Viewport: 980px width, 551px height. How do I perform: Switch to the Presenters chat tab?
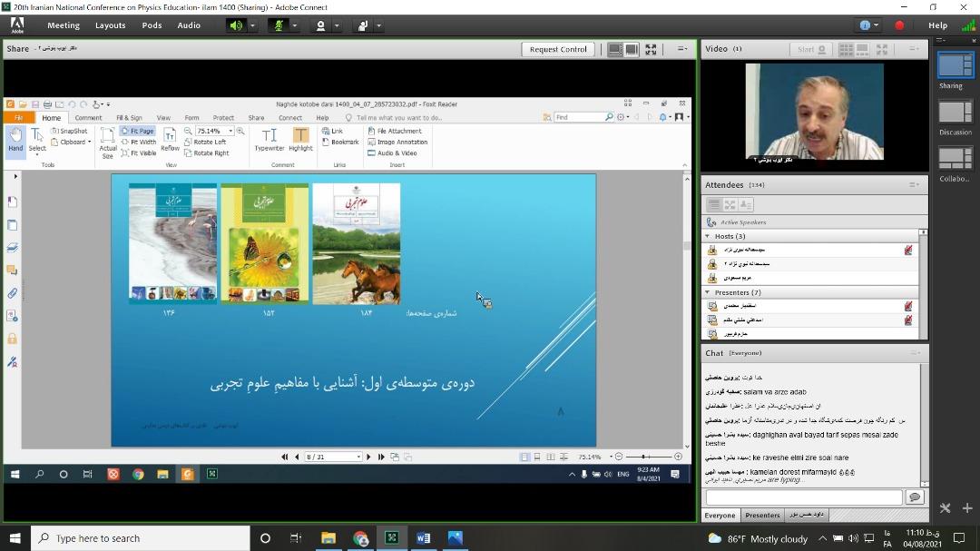coord(762,515)
